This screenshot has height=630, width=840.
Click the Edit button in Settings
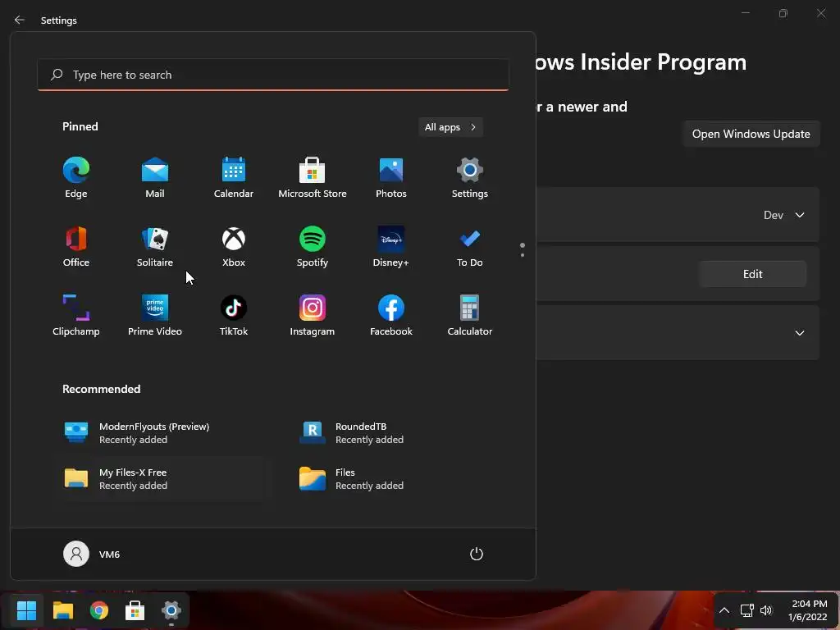pos(753,274)
